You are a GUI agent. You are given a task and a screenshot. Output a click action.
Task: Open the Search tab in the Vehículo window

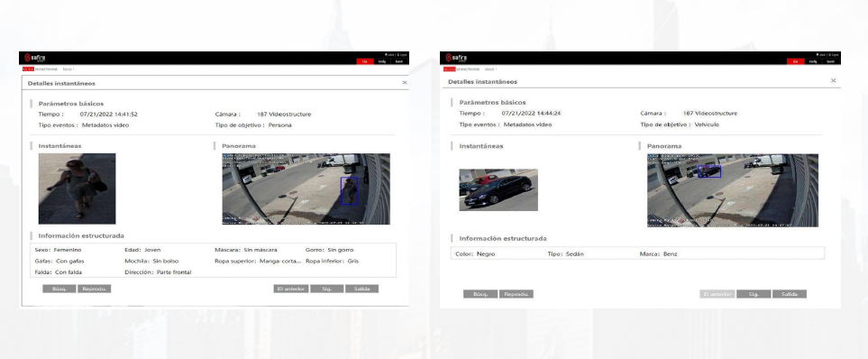click(831, 61)
